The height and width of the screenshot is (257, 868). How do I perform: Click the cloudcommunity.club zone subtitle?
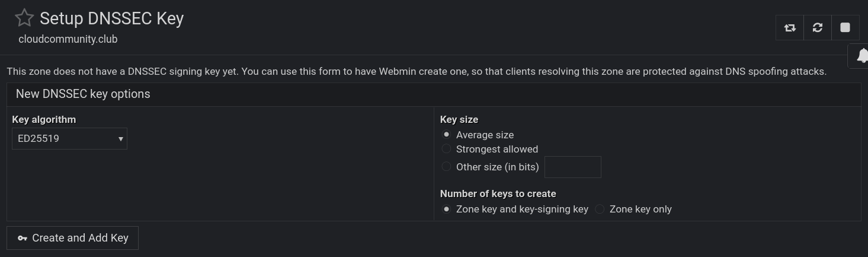click(x=68, y=39)
